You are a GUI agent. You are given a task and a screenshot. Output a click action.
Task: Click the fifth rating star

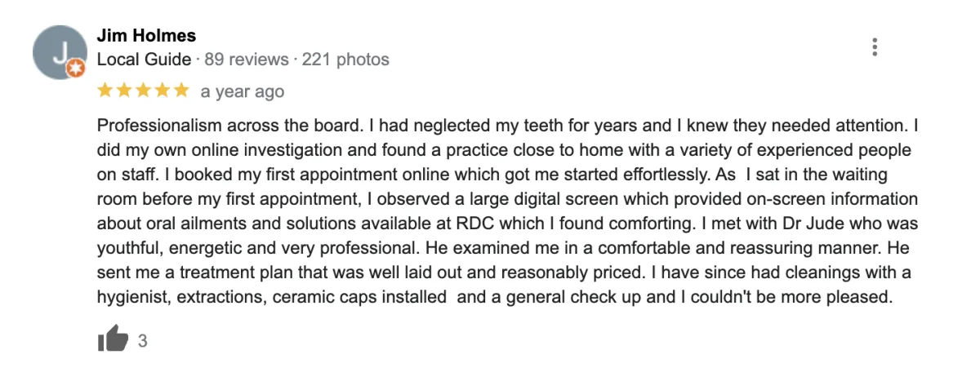pos(182,91)
